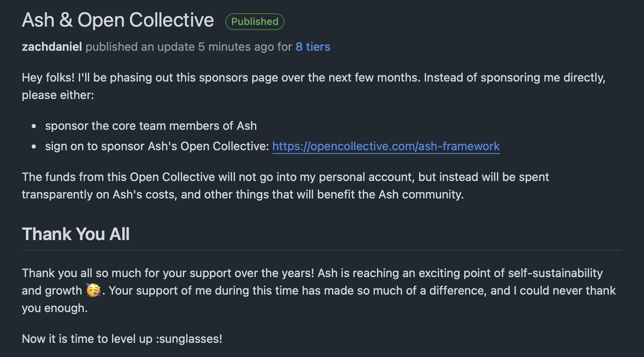Open zachdaniel's profile link
The width and height of the screenshot is (644, 357).
click(52, 47)
